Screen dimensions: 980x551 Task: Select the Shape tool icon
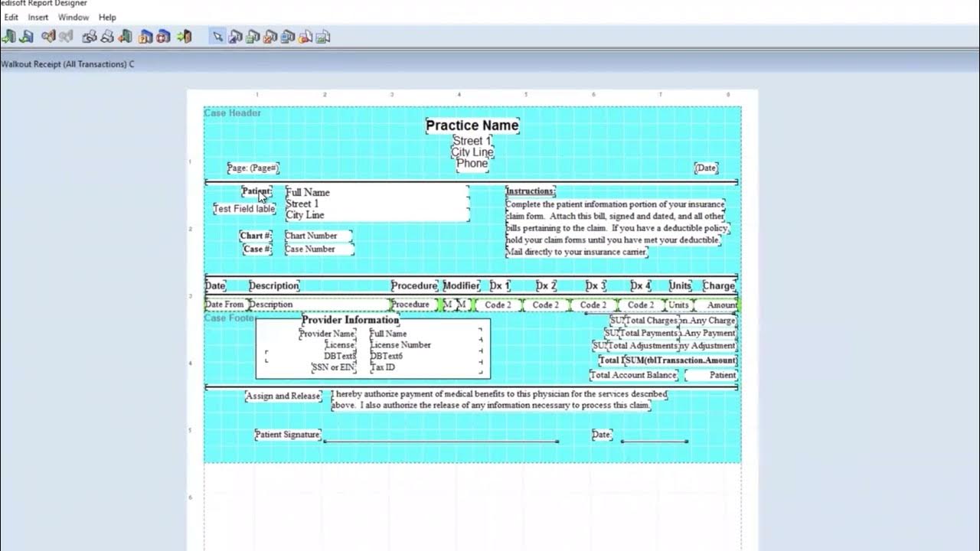[x=305, y=36]
